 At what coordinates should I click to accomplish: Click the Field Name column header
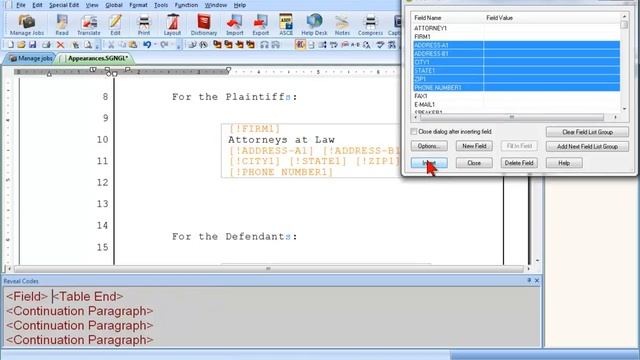pyautogui.click(x=448, y=18)
